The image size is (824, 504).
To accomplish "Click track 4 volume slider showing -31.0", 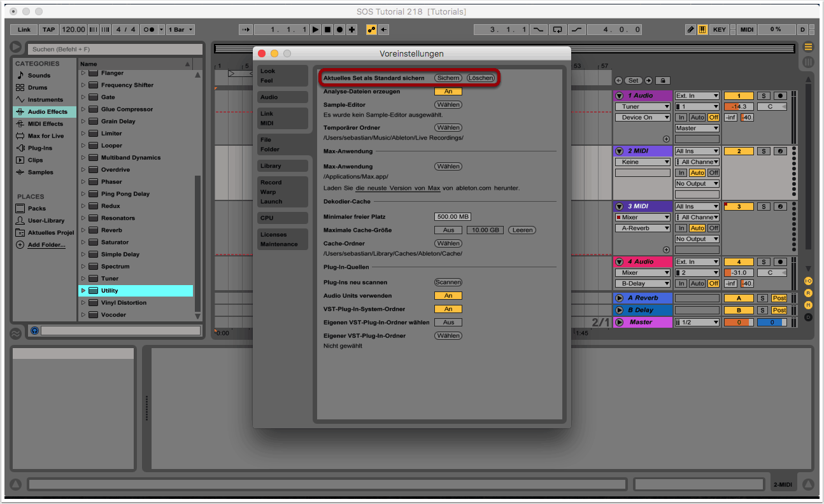I will point(739,273).
